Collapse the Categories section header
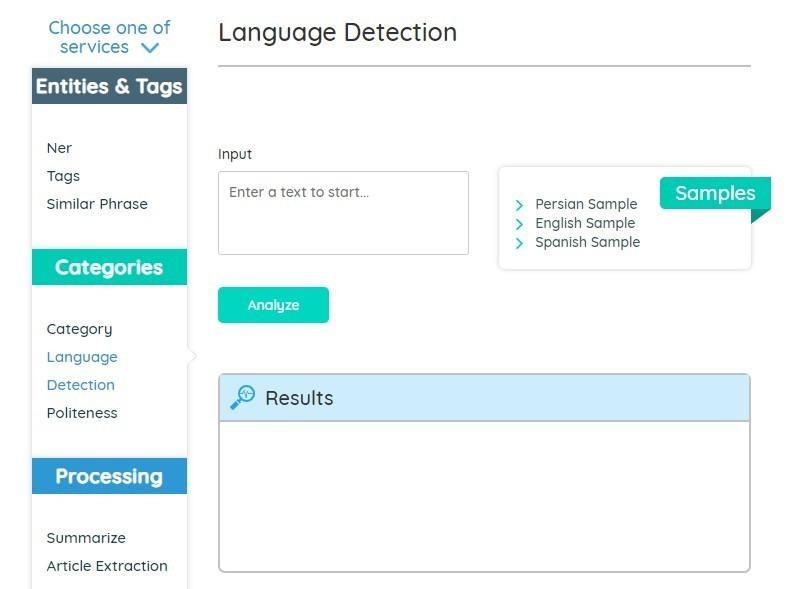 click(109, 268)
